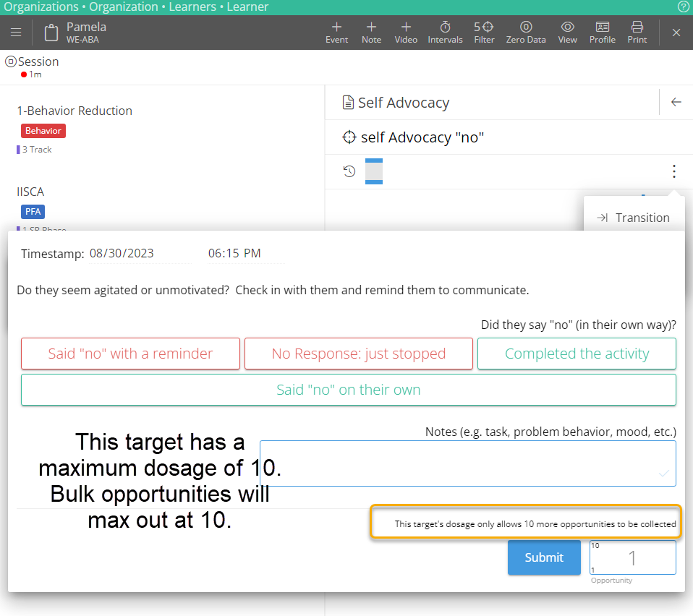
Task: Toggle the Zero Data option
Action: click(x=526, y=33)
